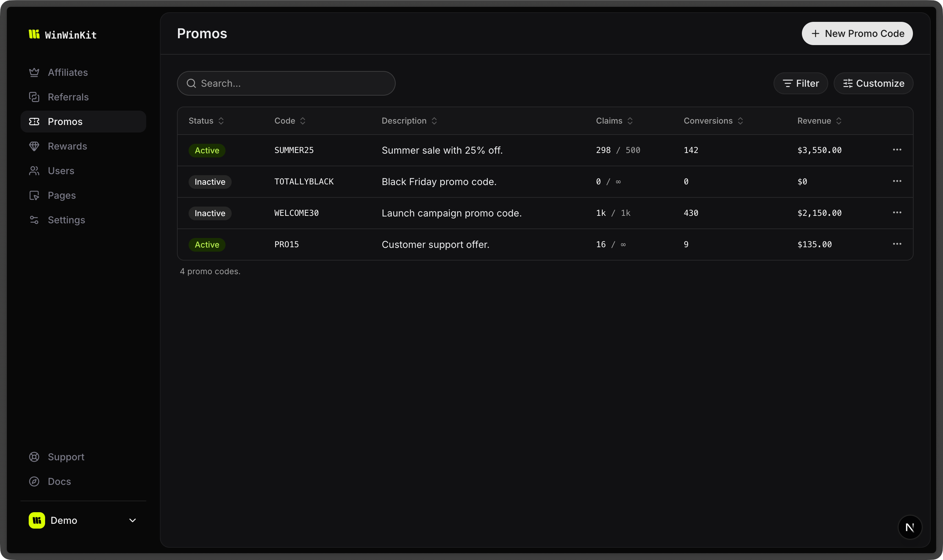Viewport: 943px width, 560px height.
Task: Open the Customize columns menu
Action: 873,83
